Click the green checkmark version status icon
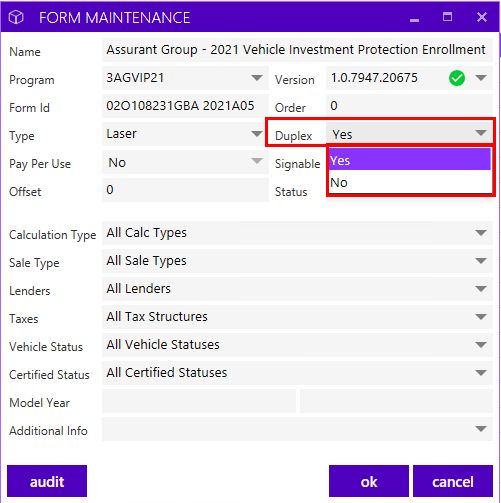 click(x=457, y=78)
